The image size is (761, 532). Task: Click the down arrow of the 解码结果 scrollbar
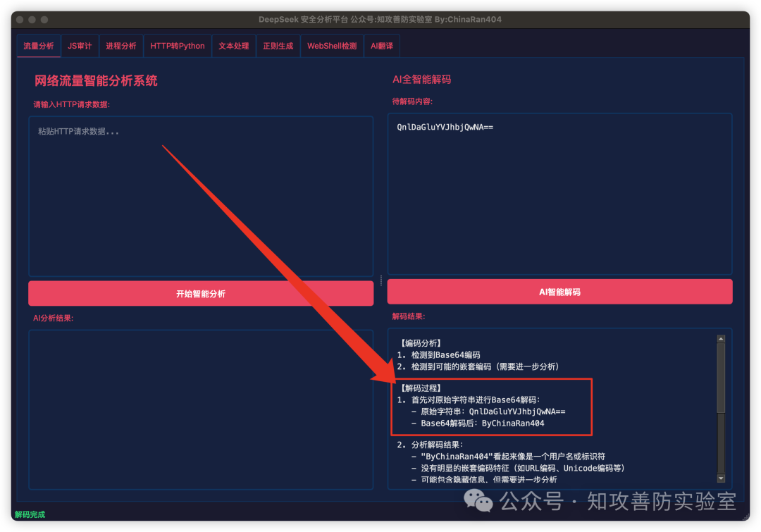coord(721,478)
